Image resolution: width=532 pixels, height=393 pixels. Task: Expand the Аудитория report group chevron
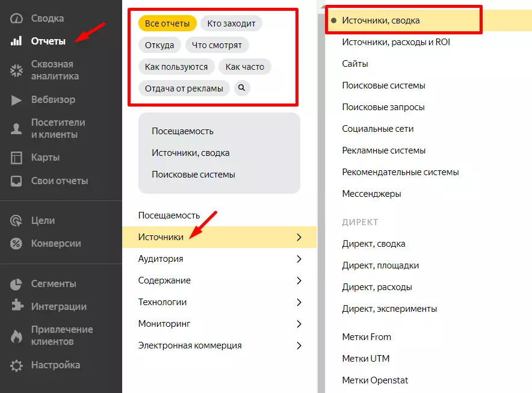click(x=299, y=259)
